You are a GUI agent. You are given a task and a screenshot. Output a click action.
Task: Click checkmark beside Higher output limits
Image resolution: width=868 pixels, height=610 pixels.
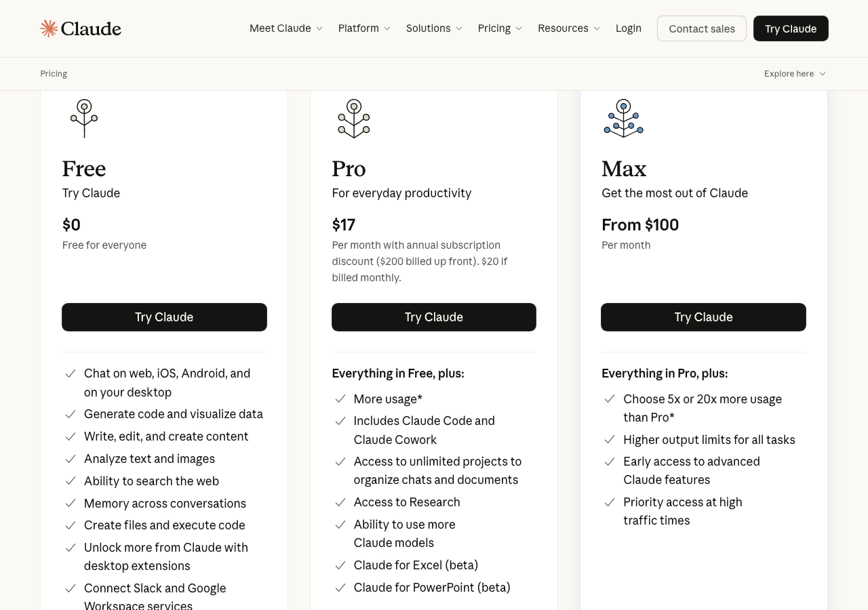pyautogui.click(x=610, y=440)
